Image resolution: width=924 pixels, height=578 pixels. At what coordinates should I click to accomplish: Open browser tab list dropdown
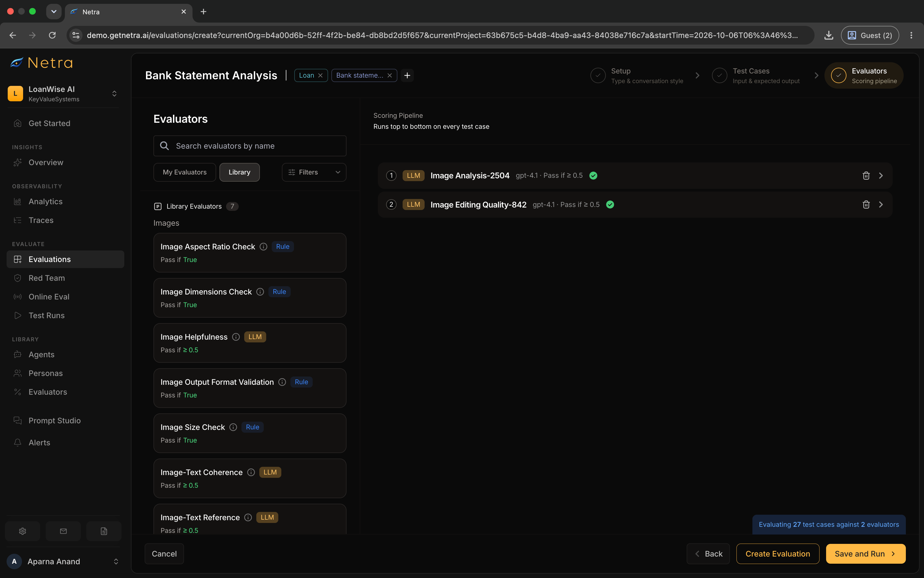click(x=54, y=12)
